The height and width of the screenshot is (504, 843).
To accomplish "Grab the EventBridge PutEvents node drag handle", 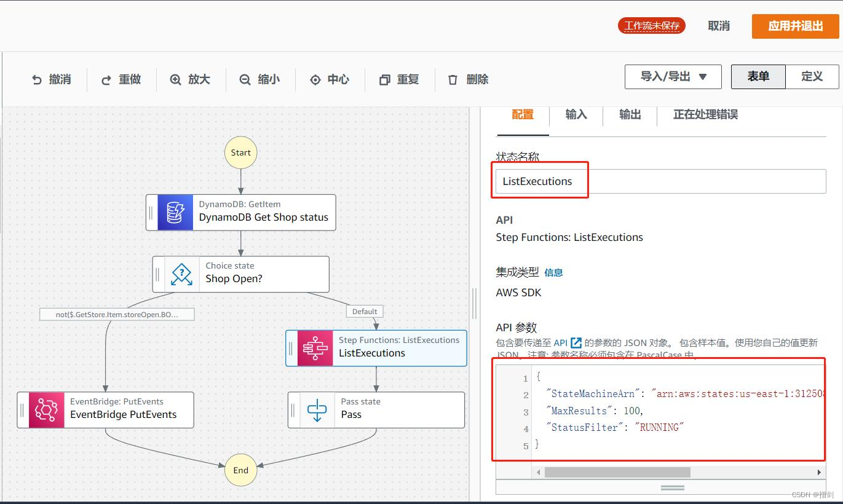I will pyautogui.click(x=22, y=410).
